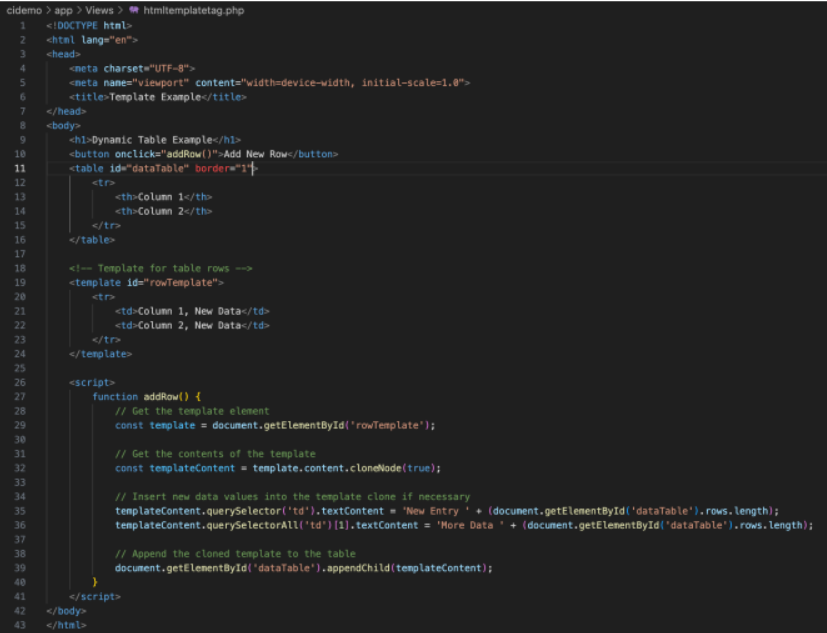Expand the Views breadcrumb segment

tap(100, 10)
